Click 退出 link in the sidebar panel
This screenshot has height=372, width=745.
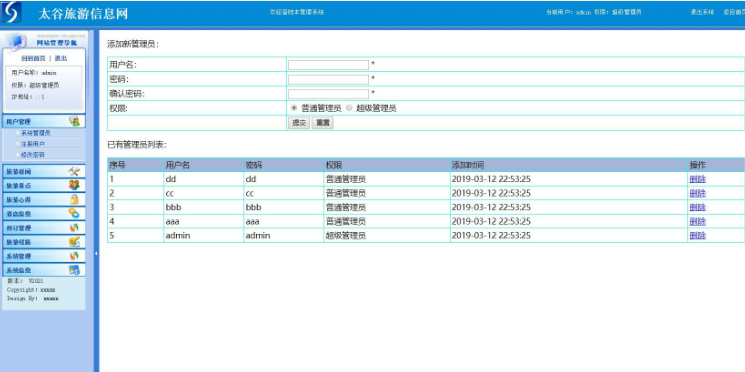pyautogui.click(x=60, y=58)
